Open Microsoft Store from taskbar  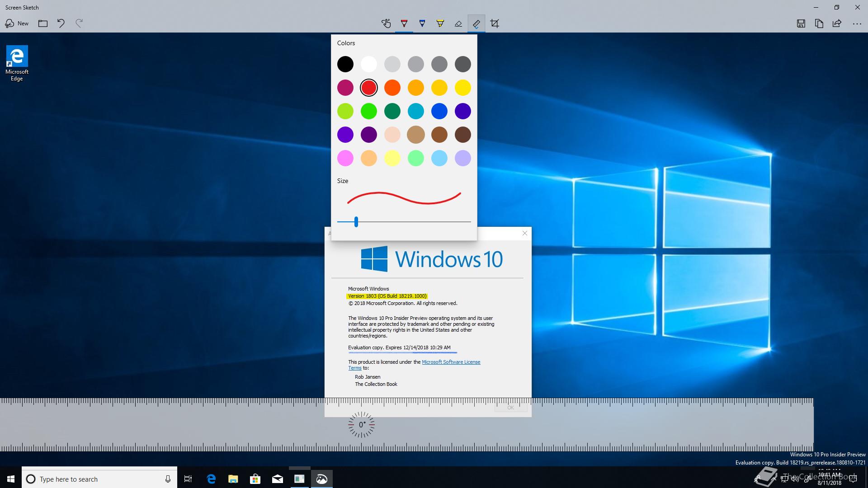click(255, 479)
